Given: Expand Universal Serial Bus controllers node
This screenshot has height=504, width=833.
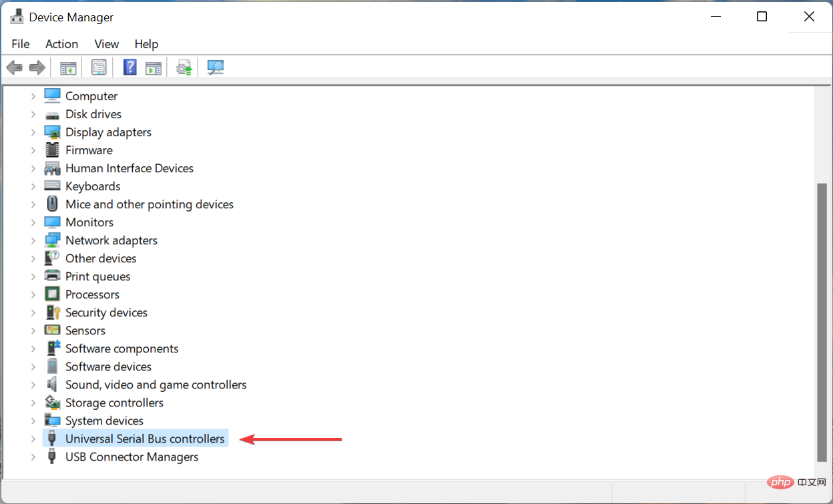Looking at the screenshot, I should coord(33,439).
